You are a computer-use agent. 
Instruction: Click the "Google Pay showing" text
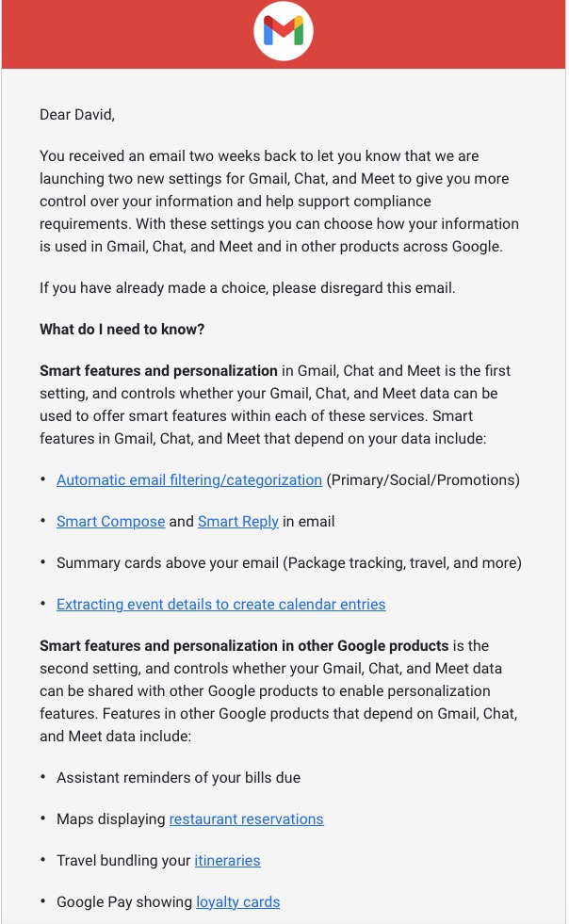click(x=124, y=902)
